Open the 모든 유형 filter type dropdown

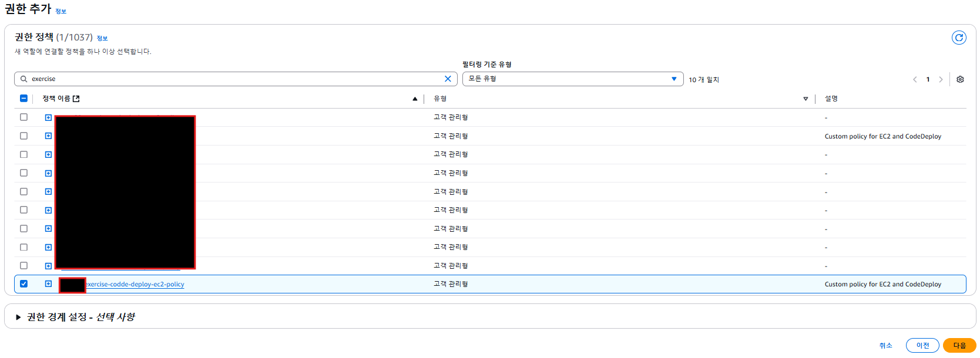tap(573, 79)
